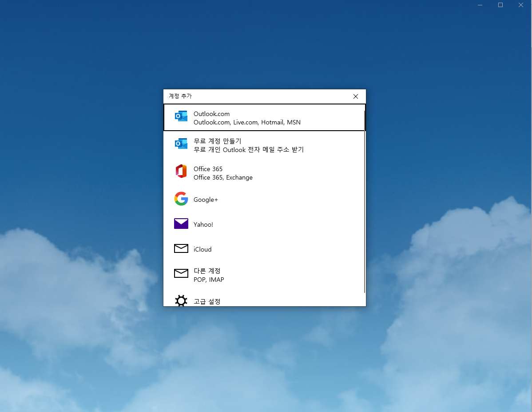Click the 계정 추가 dialog title

(180, 96)
